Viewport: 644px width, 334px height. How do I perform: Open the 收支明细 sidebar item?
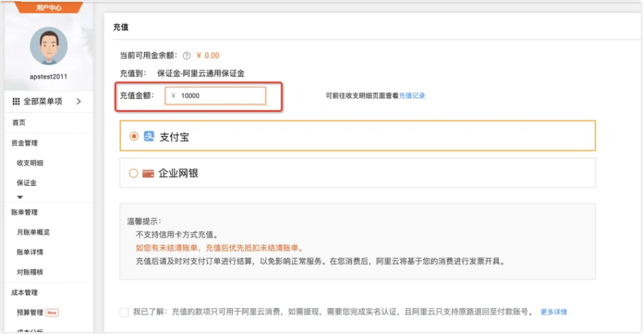click(30, 163)
